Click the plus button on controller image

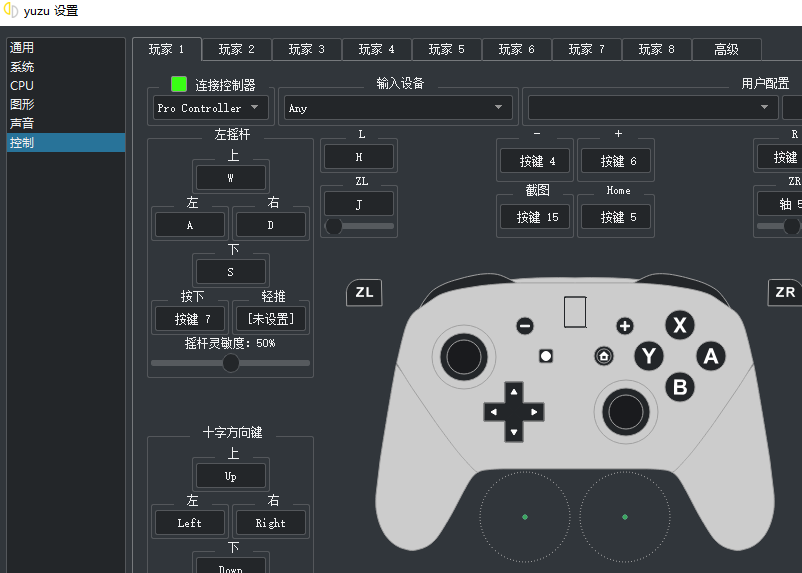pyautogui.click(x=625, y=326)
